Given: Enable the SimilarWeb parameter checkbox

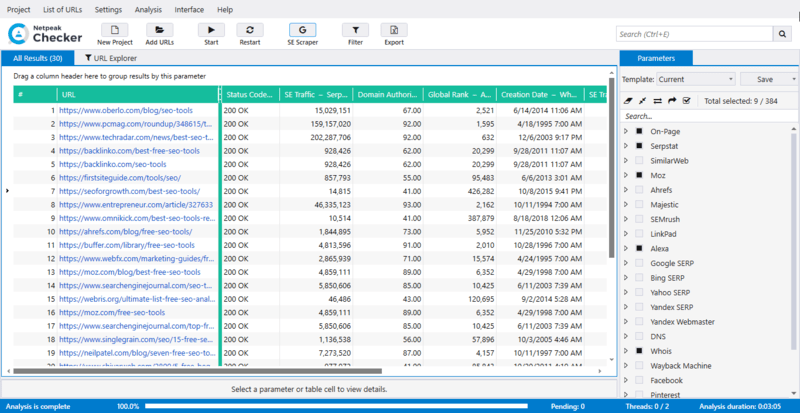Looking at the screenshot, I should (638, 160).
